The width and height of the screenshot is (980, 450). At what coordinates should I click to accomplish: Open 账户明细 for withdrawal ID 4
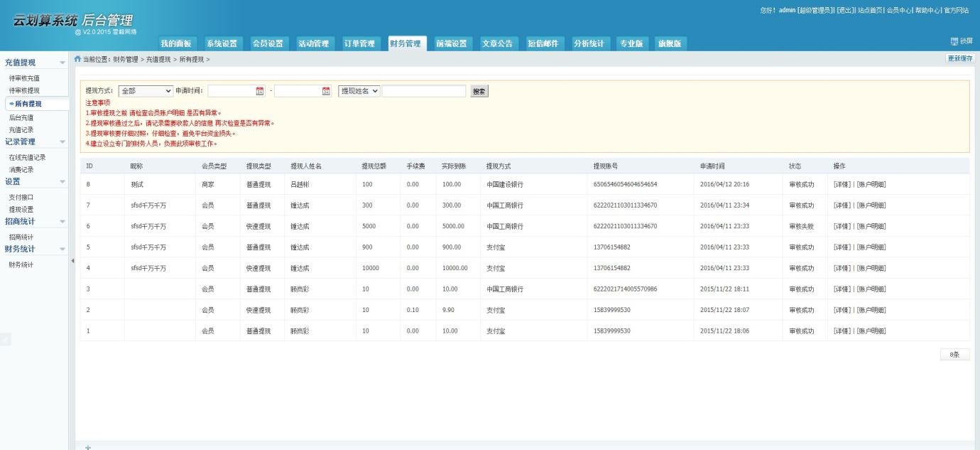coord(871,268)
